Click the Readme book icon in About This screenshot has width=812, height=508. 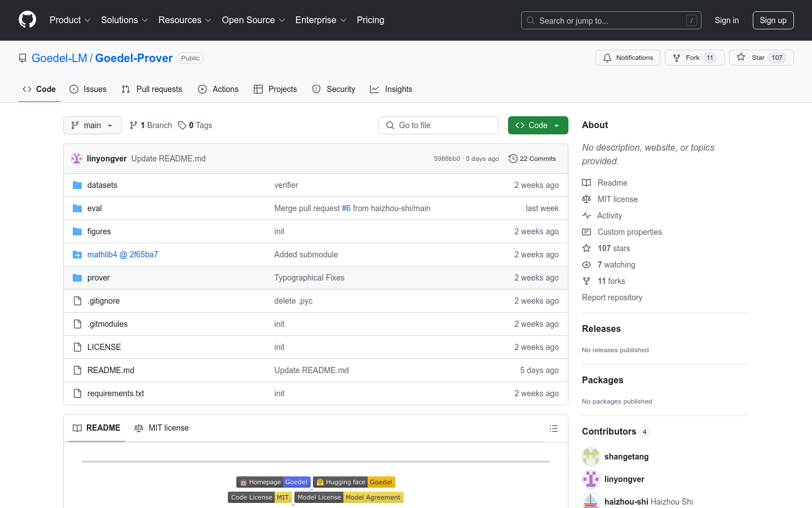(586, 183)
